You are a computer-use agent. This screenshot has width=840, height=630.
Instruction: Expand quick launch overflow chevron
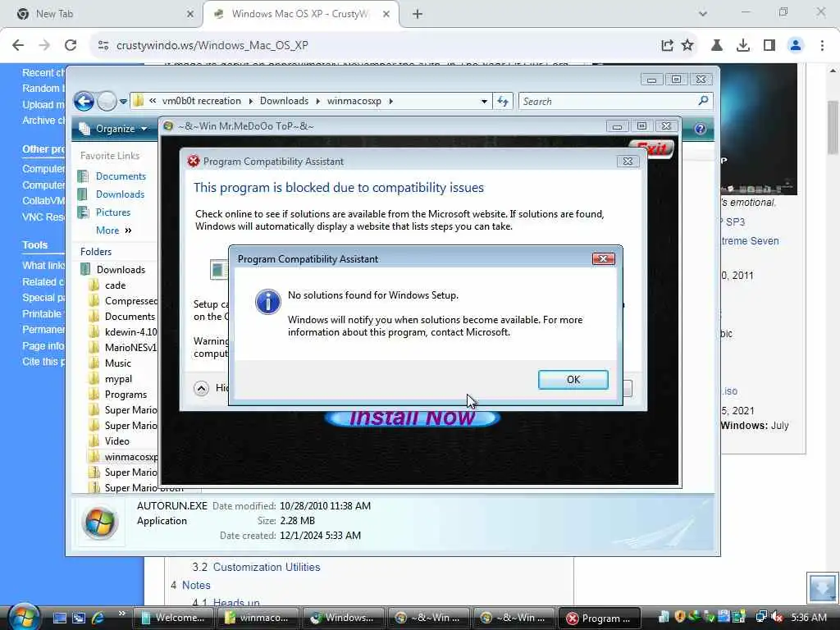coord(121,614)
